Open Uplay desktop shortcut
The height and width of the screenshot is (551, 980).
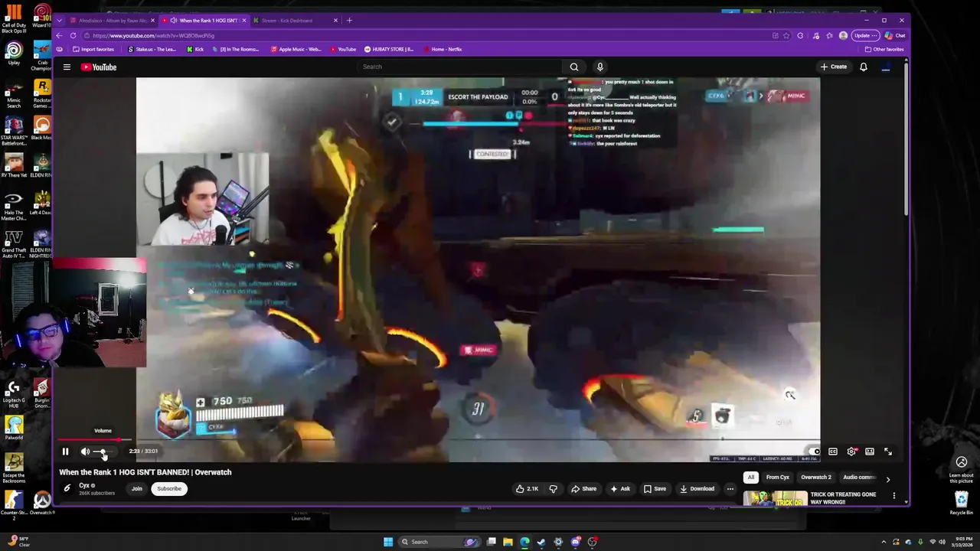14,53
